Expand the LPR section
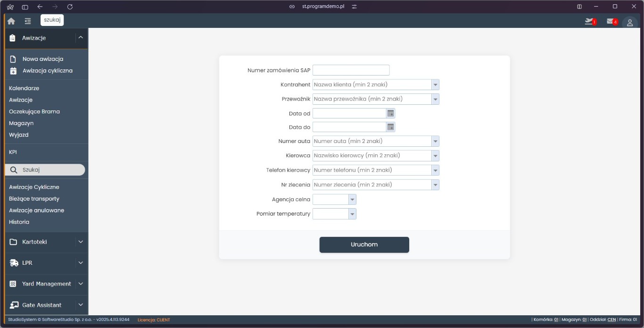Viewport: 644px width, 328px height. coord(81,263)
